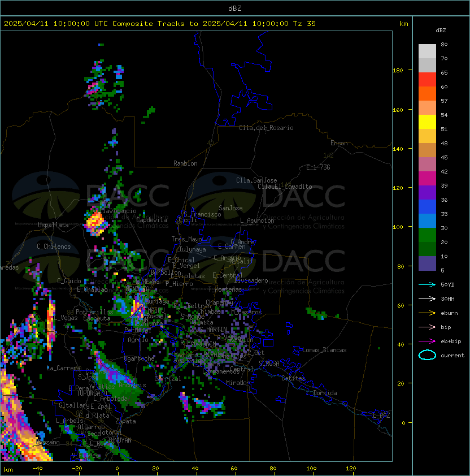470x476 pixels.
Task: Click the Capdevila map label
Action: click(x=151, y=219)
